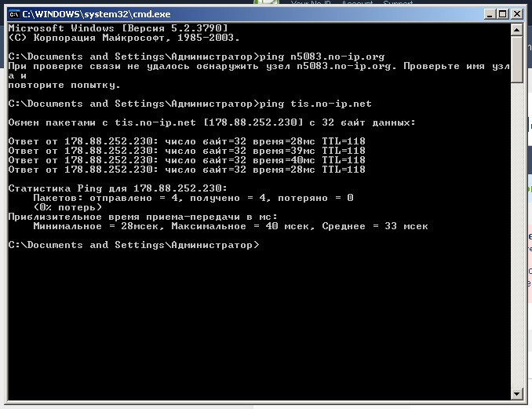Click the scrollbar down arrow

[x=516, y=393]
